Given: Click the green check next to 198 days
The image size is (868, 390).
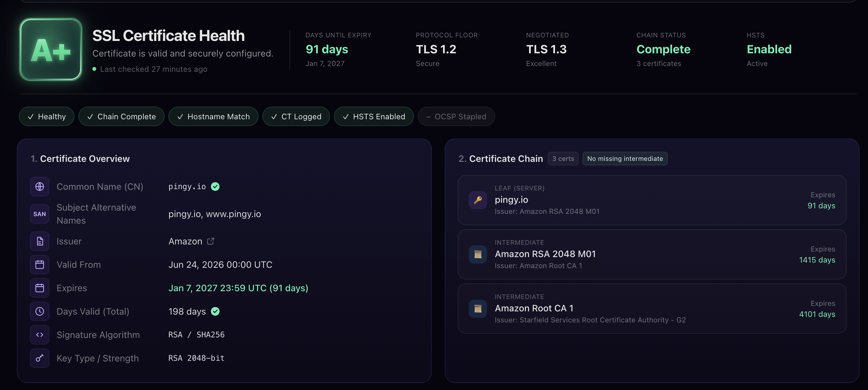Looking at the screenshot, I should [215, 312].
